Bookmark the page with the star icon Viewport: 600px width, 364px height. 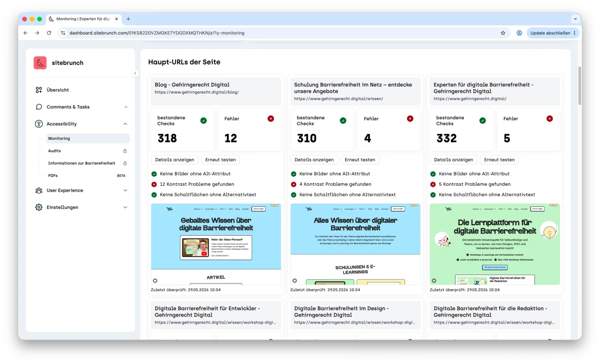click(503, 33)
